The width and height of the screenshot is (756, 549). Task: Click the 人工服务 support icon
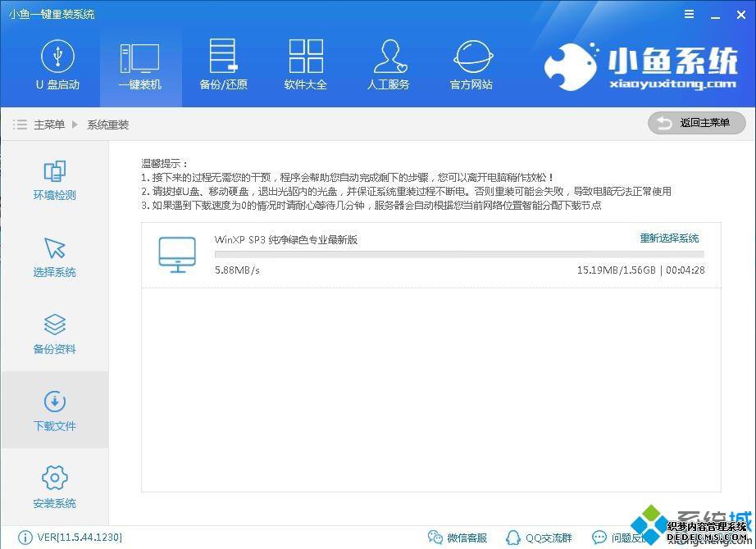(388, 66)
